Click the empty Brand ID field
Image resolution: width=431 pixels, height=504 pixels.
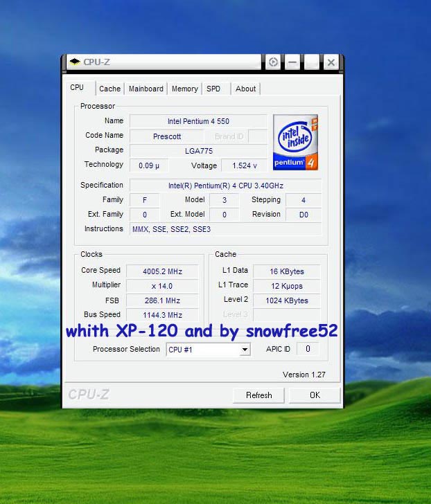[258, 136]
